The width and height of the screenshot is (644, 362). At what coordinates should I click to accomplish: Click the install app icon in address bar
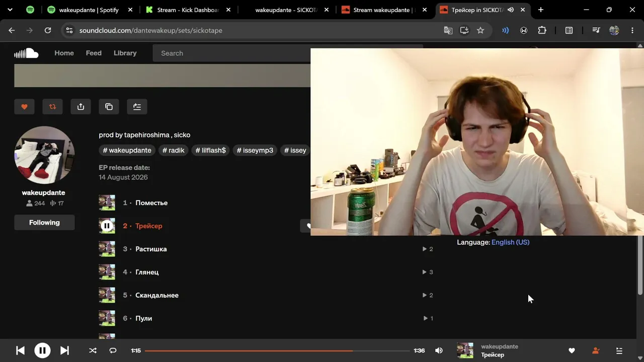pos(464,30)
